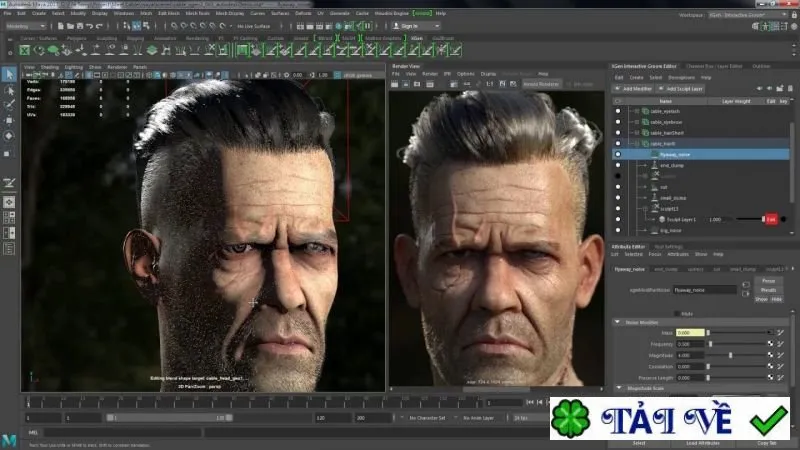Click the undo arrow in status line

89,26
